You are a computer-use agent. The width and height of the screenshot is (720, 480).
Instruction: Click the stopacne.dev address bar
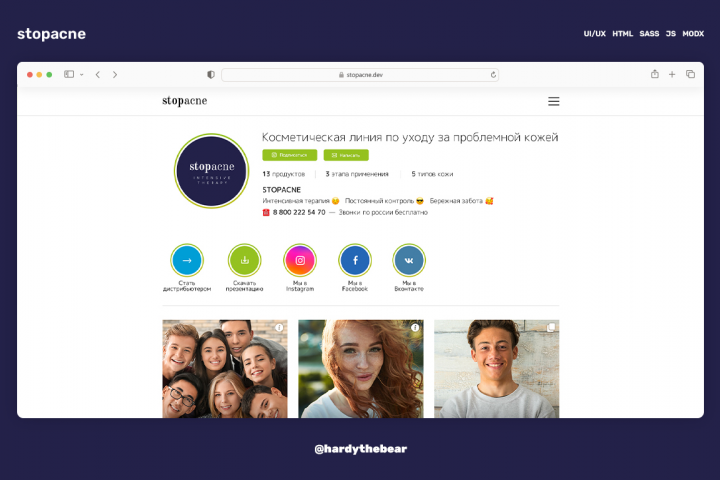point(360,74)
